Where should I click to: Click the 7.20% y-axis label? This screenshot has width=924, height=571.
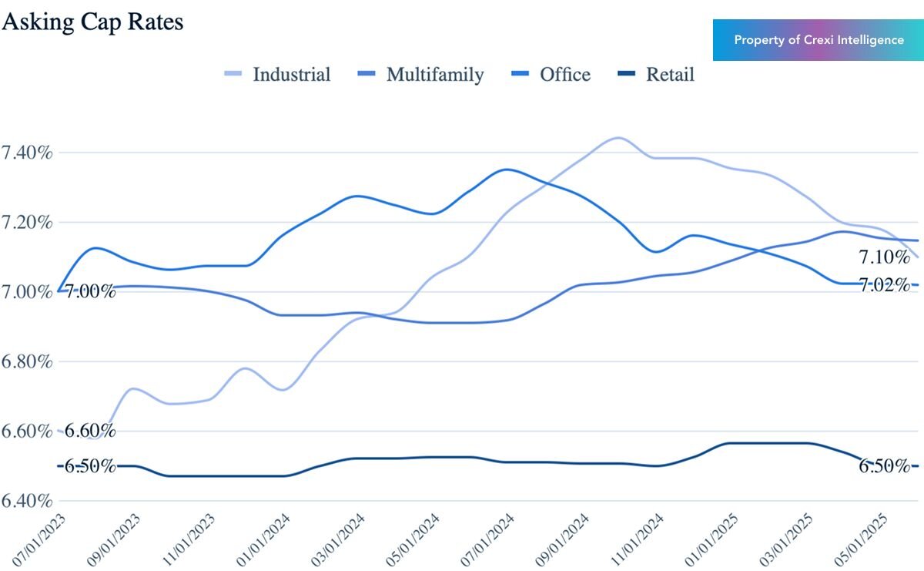pos(27,223)
